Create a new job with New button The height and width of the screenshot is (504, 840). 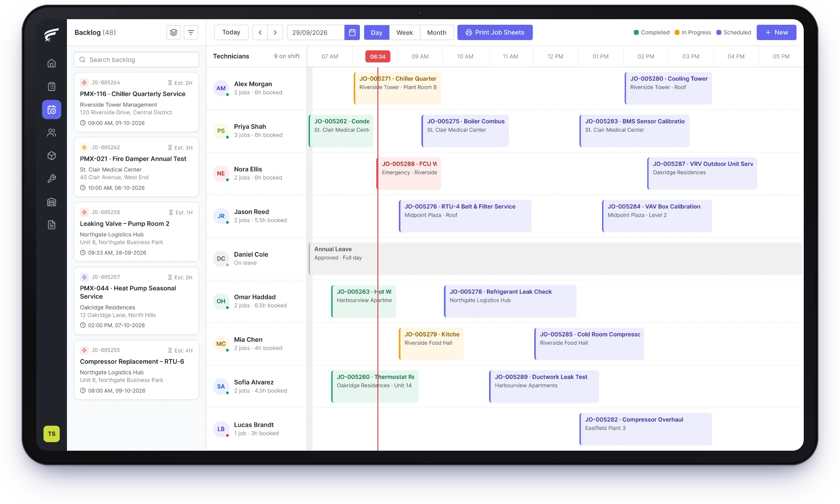[776, 32]
